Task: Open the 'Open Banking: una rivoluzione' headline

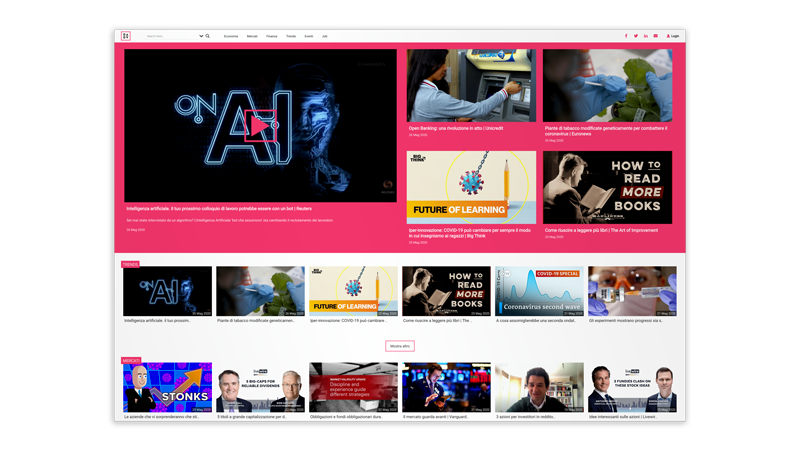Action: click(x=456, y=129)
